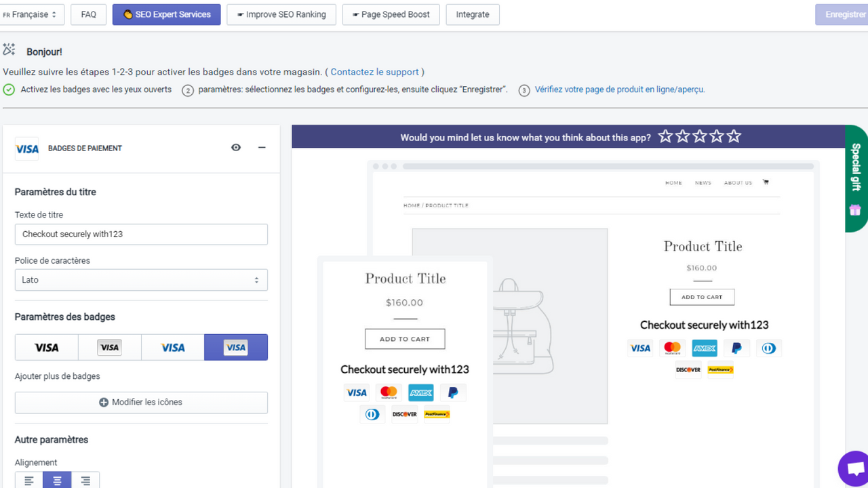Click NEWS in preview navigation
The image size is (868, 488).
tap(703, 183)
